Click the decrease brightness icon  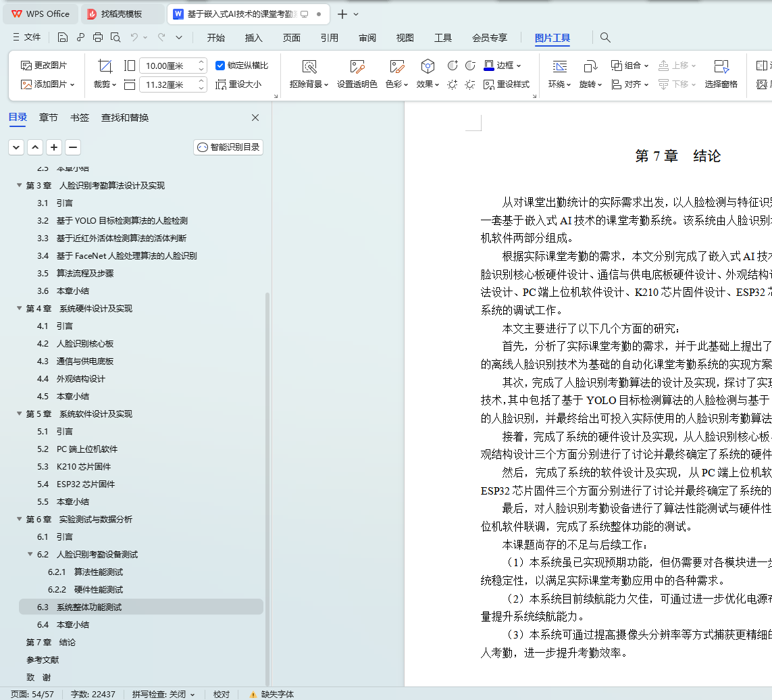pos(470,84)
